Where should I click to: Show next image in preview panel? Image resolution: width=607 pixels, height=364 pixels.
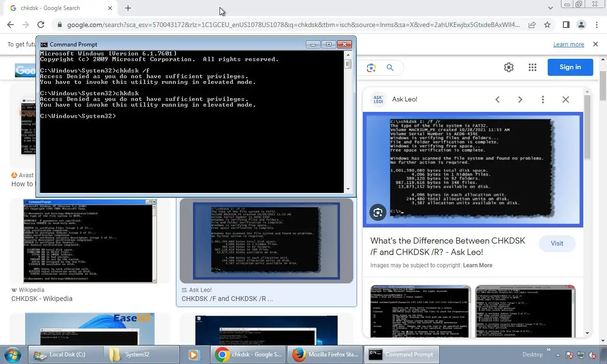tap(520, 100)
